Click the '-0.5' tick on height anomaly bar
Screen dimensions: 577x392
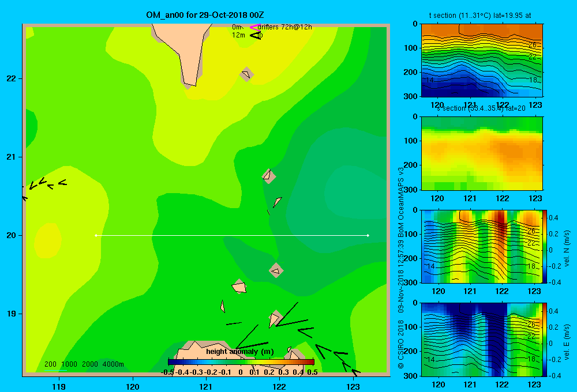(x=167, y=372)
